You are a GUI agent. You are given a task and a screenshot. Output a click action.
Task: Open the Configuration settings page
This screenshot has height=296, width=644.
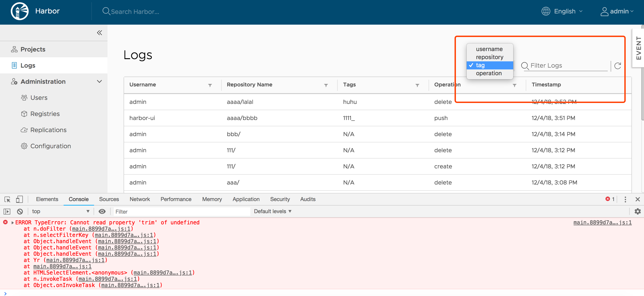pyautogui.click(x=51, y=146)
